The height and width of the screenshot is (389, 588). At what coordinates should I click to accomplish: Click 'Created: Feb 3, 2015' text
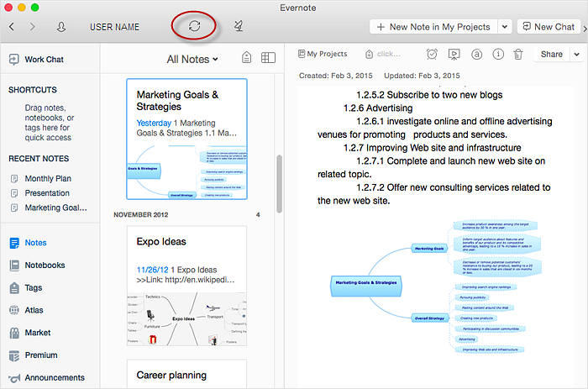coord(336,76)
